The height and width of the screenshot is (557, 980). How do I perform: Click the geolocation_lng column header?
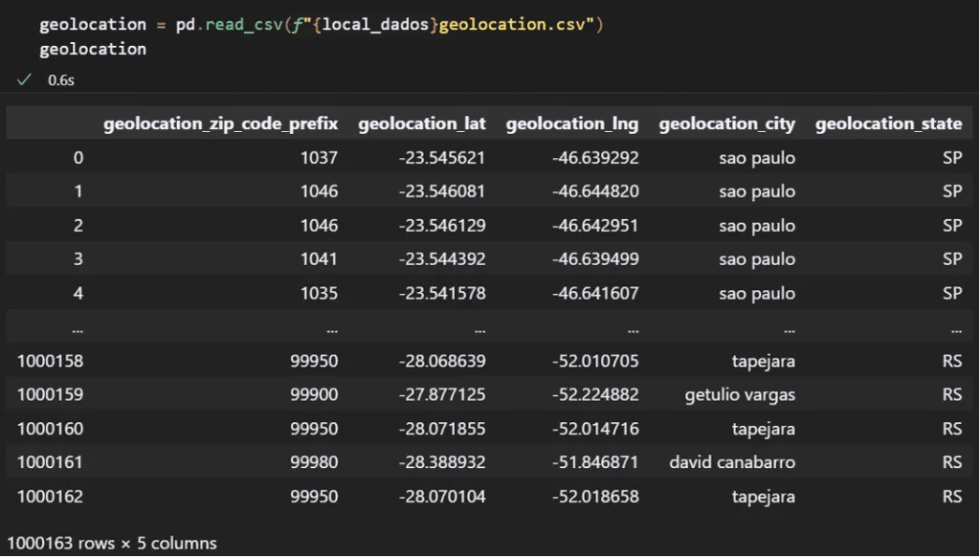pos(572,123)
